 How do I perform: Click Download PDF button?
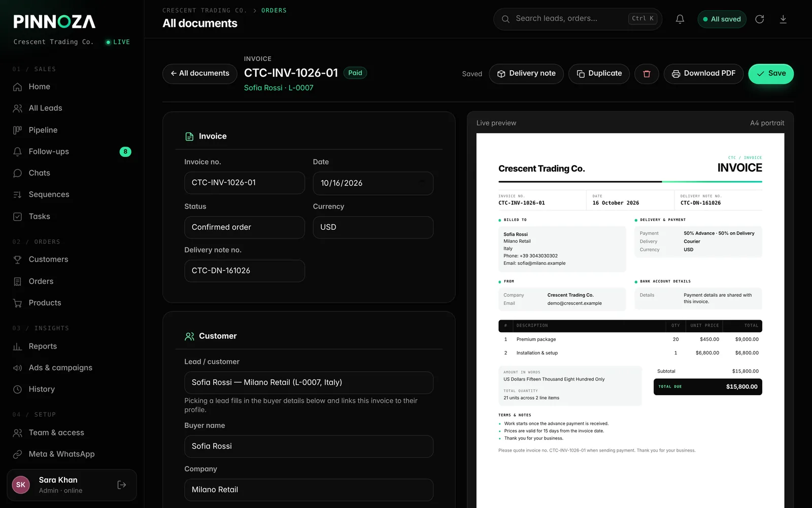[703, 74]
